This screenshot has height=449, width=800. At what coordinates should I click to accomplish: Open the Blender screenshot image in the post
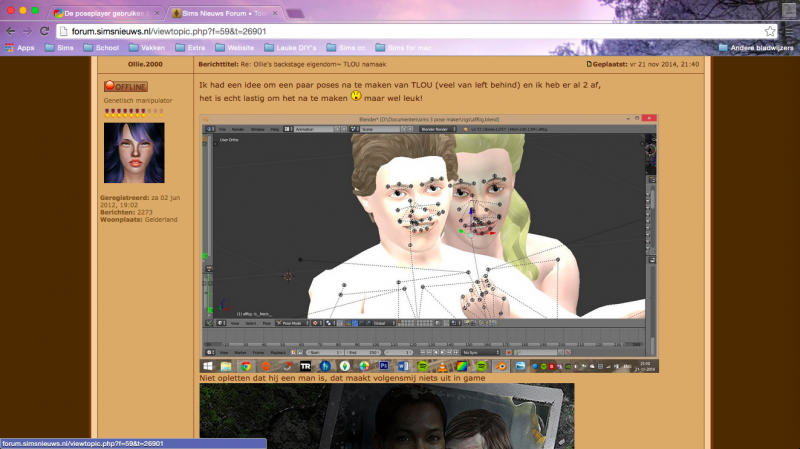(x=429, y=243)
